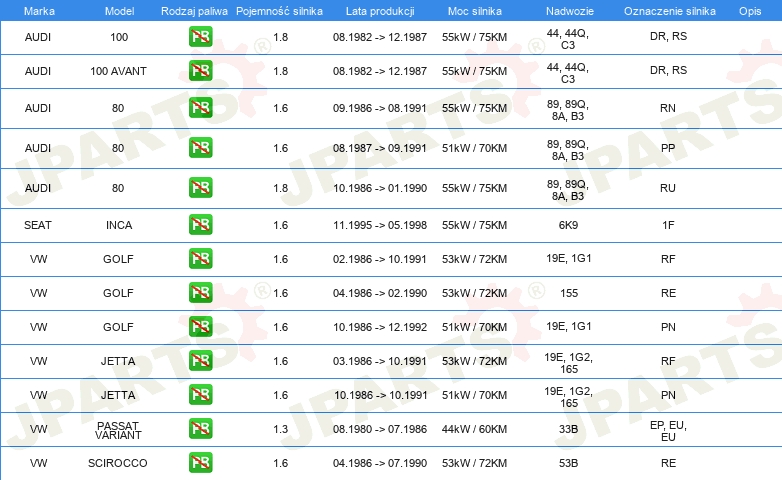Click the Model column header

pyautogui.click(x=119, y=11)
